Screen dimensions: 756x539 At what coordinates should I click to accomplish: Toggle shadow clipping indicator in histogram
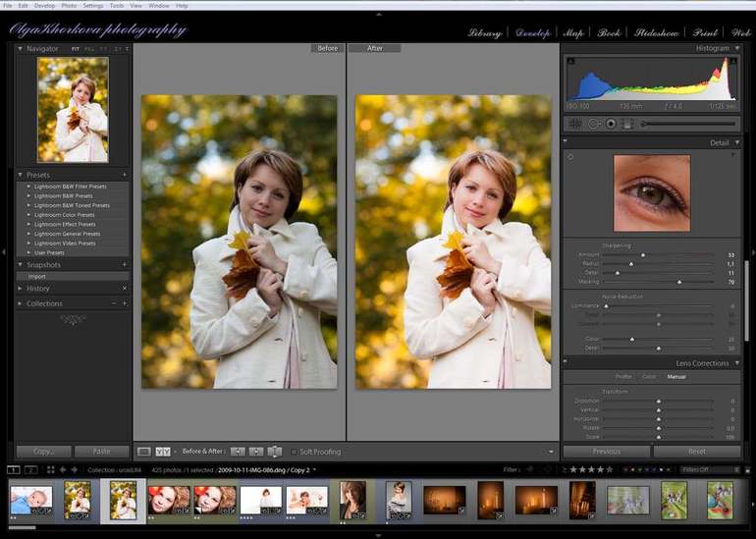pyautogui.click(x=571, y=61)
